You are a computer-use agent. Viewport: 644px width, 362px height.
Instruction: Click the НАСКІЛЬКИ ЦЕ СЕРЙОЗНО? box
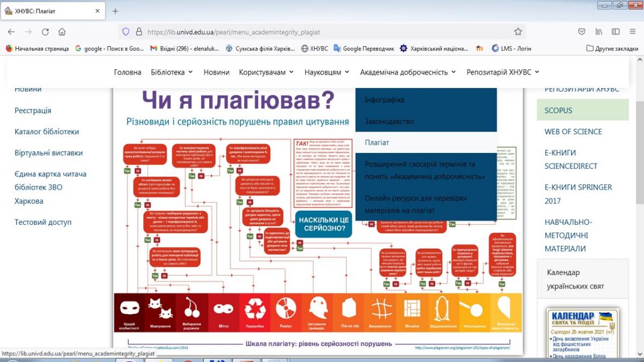click(x=324, y=225)
